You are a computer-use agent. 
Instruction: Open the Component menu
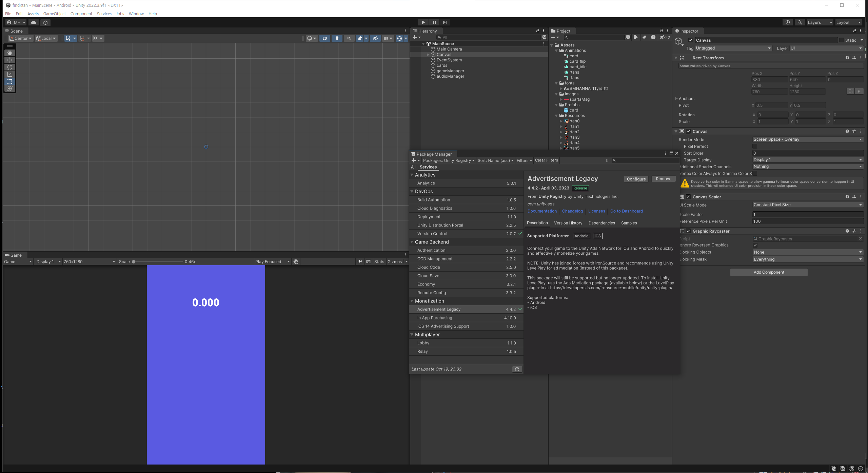(x=81, y=14)
